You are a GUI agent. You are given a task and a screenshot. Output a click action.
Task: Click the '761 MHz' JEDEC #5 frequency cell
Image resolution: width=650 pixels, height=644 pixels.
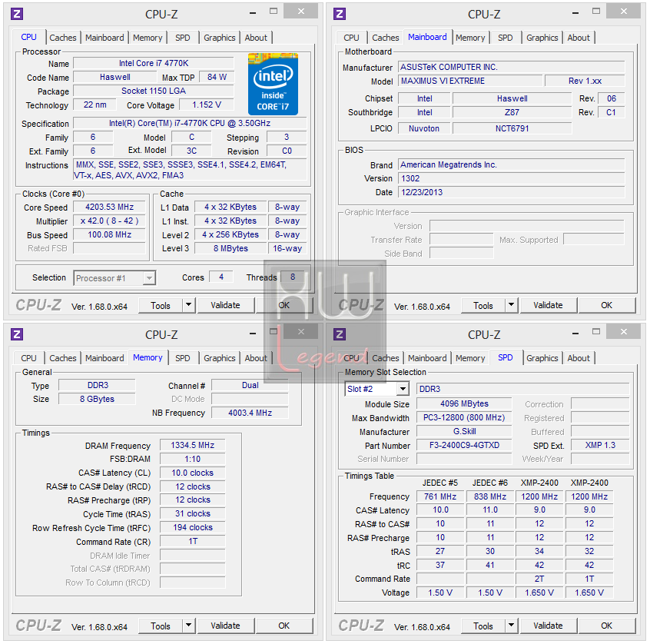pos(440,496)
